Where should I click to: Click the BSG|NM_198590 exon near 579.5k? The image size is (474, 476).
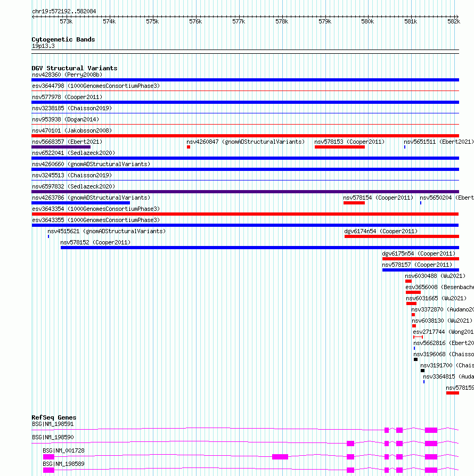(x=350, y=444)
